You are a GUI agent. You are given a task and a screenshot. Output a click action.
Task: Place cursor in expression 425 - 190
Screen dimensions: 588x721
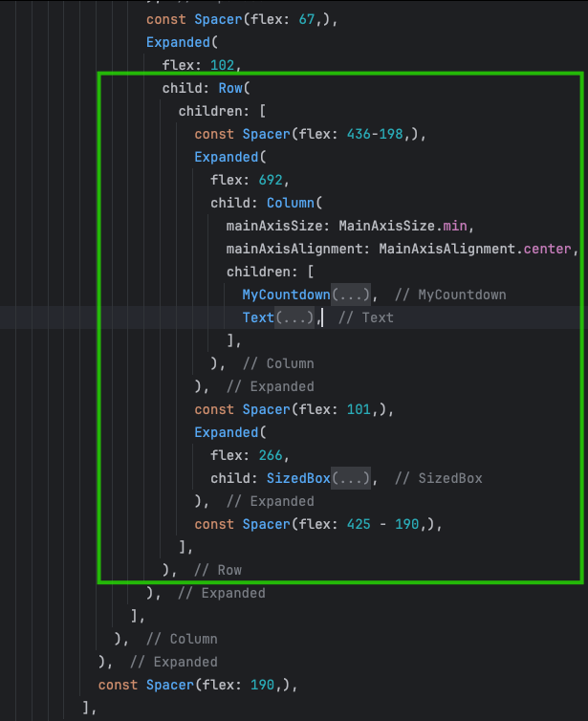click(x=382, y=524)
